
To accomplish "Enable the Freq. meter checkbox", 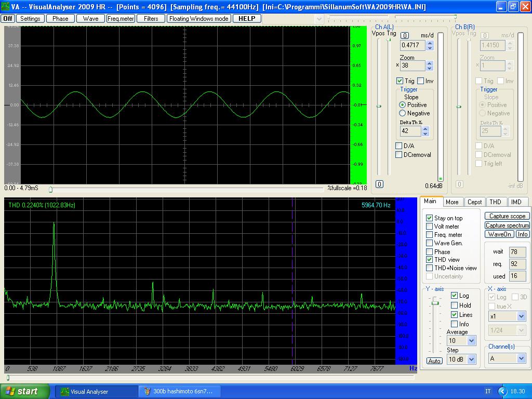I will pos(429,235).
